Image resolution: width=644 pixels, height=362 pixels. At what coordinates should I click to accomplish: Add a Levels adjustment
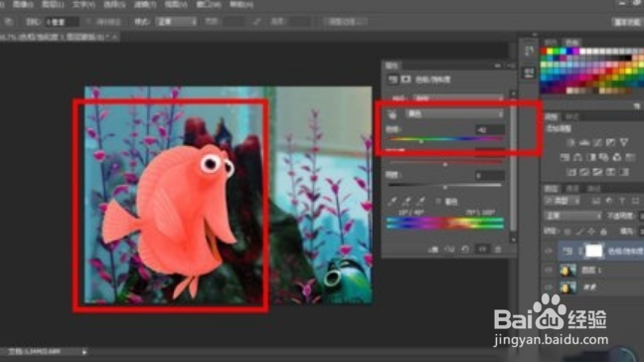(584, 142)
